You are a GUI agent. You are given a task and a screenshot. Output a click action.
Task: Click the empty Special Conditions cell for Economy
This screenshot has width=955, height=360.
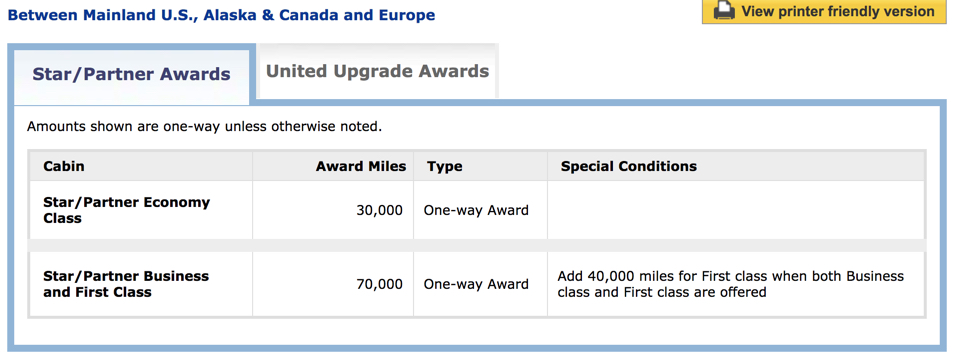[x=736, y=210]
